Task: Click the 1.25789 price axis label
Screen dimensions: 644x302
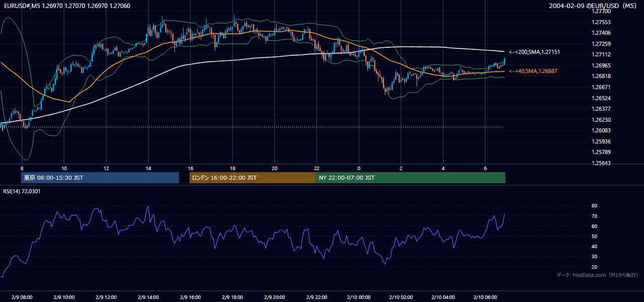Action: click(x=602, y=152)
